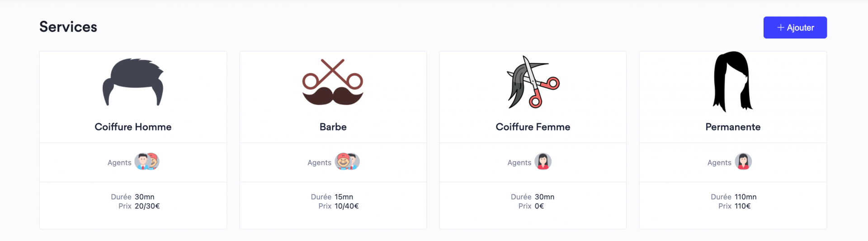The width and height of the screenshot is (868, 241).
Task: Click the Services page heading
Action: point(68,27)
